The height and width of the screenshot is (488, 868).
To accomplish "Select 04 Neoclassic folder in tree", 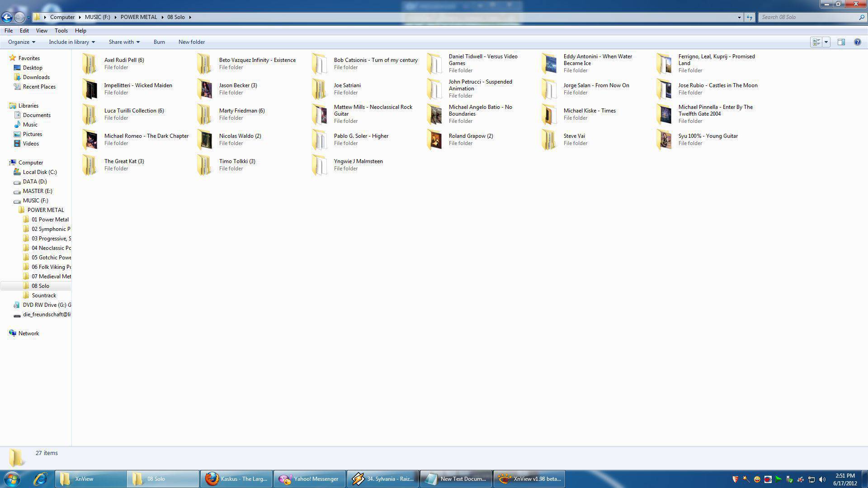I will [51, 248].
